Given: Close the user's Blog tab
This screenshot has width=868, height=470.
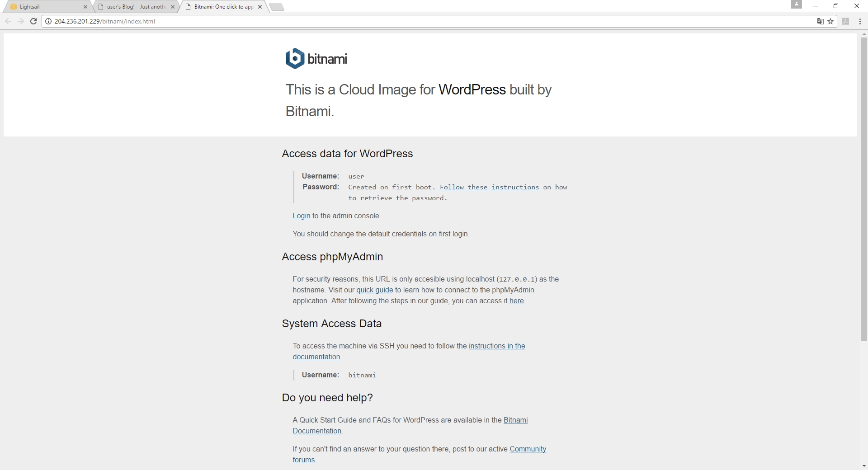Looking at the screenshot, I should click(x=173, y=7).
